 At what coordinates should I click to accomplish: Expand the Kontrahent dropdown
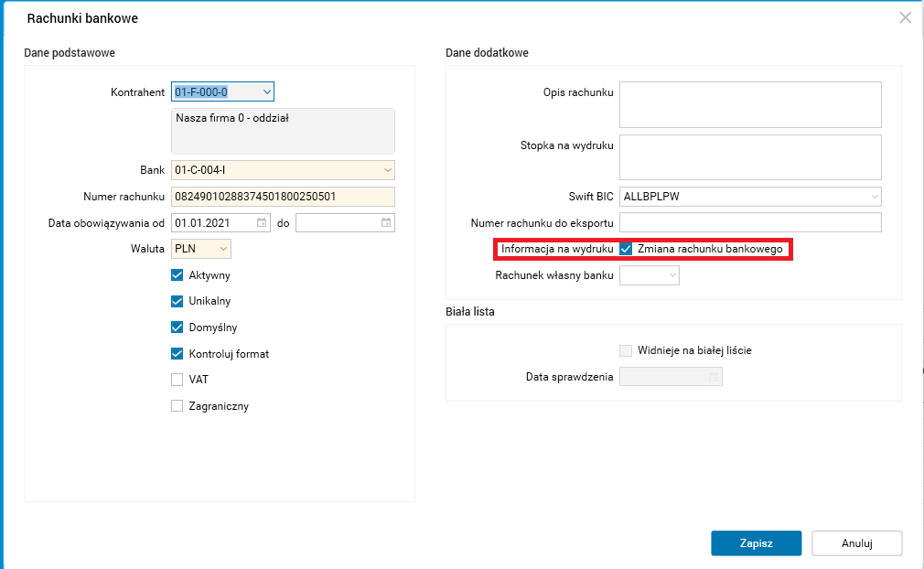pos(266,91)
